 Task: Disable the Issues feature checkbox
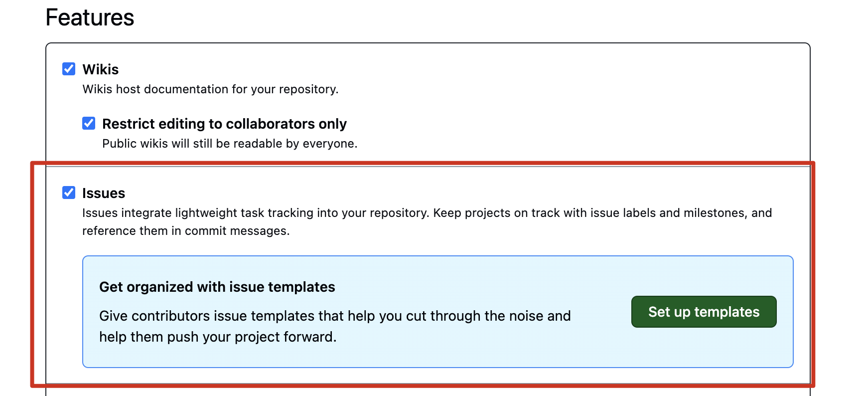coord(69,193)
